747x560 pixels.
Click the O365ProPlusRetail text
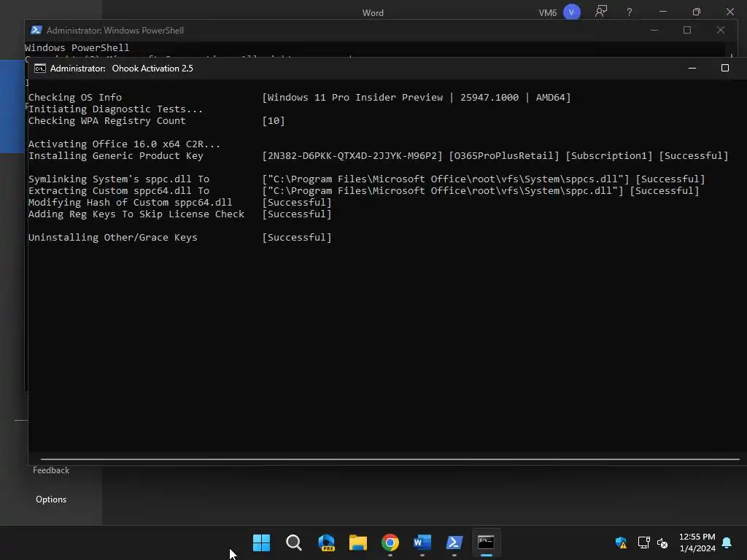(503, 156)
